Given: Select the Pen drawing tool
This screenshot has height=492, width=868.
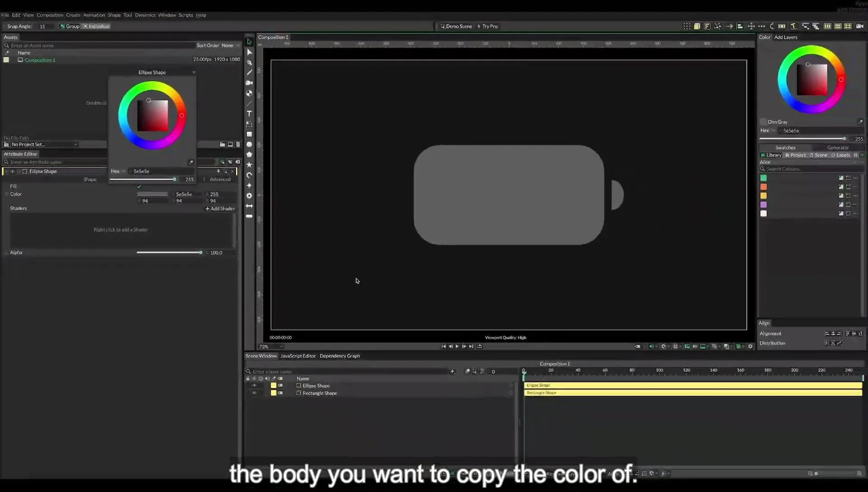Looking at the screenshot, I should click(249, 62).
